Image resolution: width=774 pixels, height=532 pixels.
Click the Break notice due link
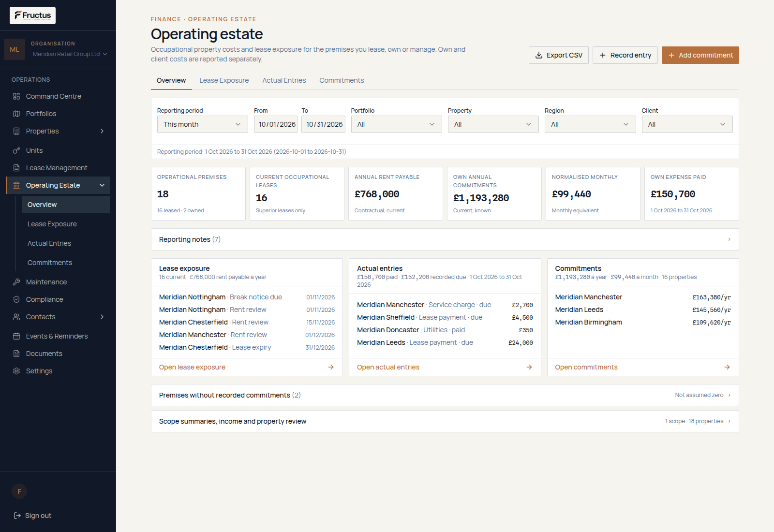coord(256,297)
